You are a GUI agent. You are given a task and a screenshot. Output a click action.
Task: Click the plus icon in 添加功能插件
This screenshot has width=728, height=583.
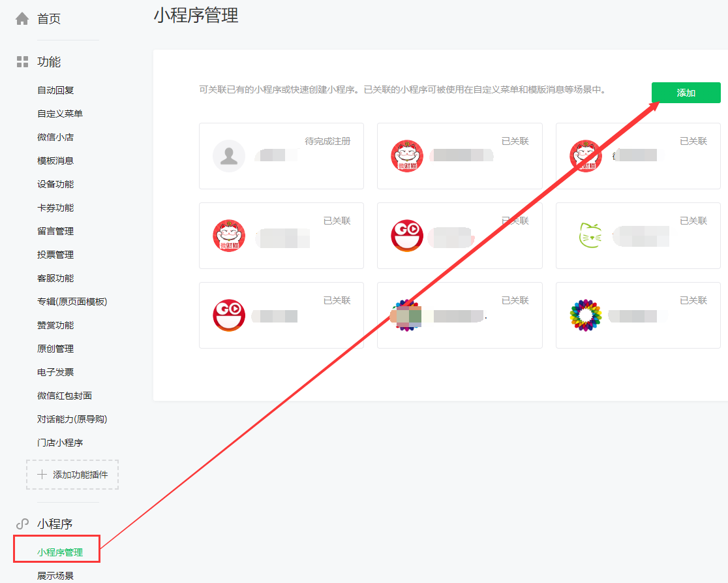(42, 475)
